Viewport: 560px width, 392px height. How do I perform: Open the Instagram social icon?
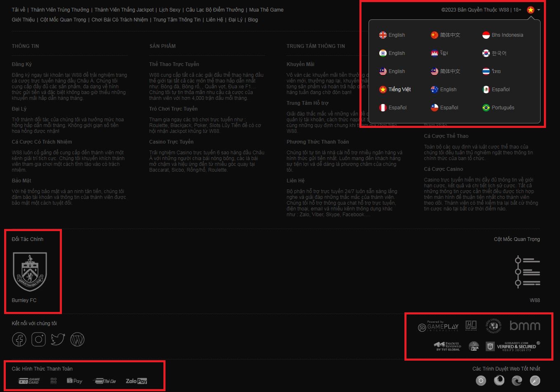pyautogui.click(x=38, y=340)
